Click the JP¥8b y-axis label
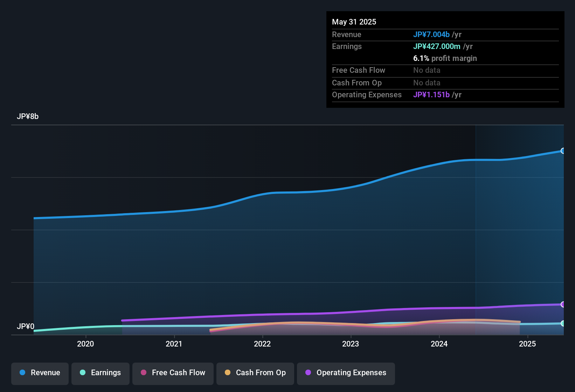The height and width of the screenshot is (392, 575). coord(28,117)
